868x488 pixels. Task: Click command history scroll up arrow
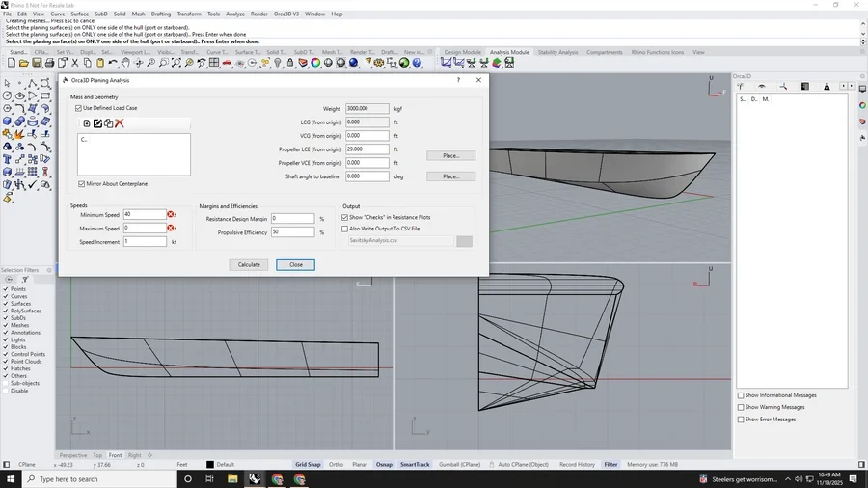click(863, 23)
